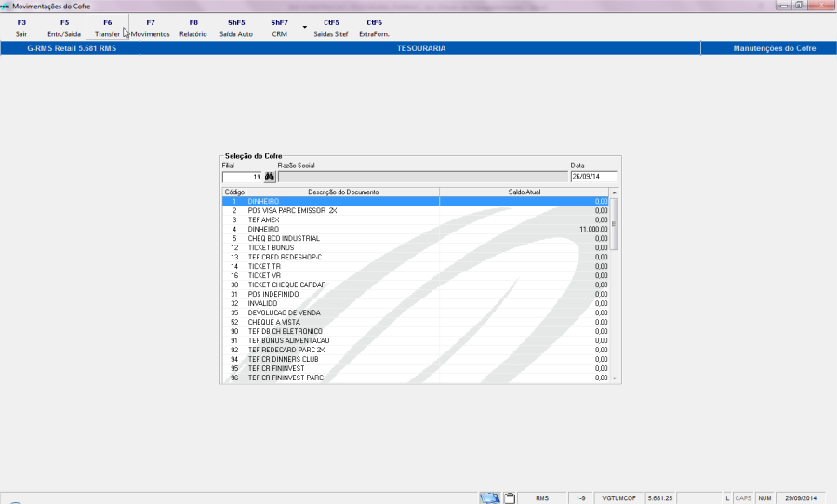Image resolution: width=837 pixels, height=504 pixels.
Task: Select POS INDEFINIDO row
Action: pyautogui.click(x=416, y=294)
